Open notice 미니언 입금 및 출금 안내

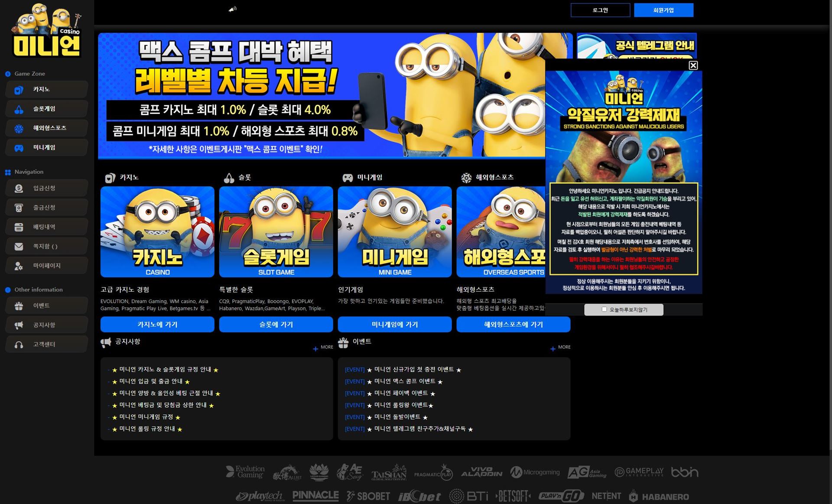(151, 381)
